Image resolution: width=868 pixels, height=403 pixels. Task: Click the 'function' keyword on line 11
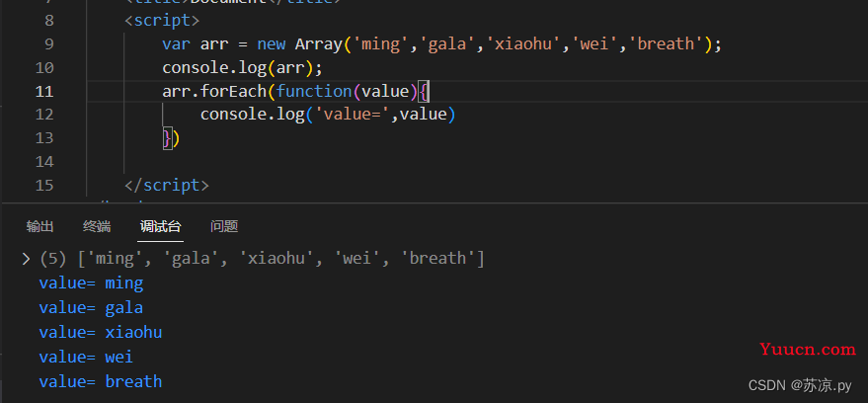314,91
